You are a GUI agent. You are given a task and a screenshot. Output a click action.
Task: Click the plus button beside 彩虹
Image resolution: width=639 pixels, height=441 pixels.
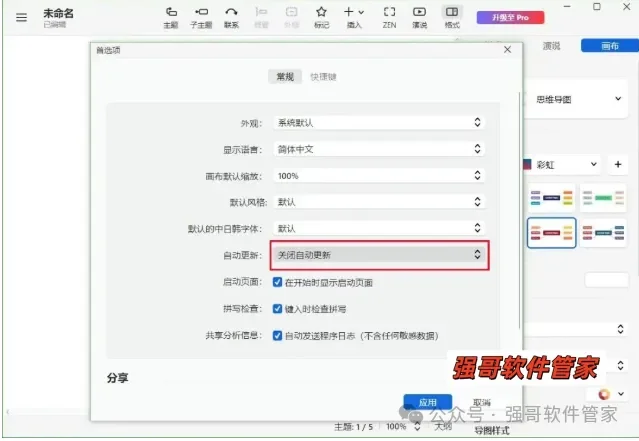(x=618, y=164)
